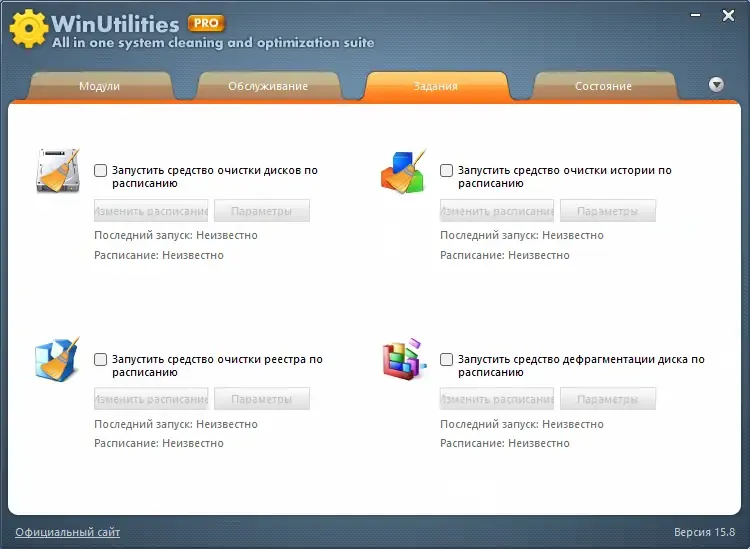Click Параметры for history cleaner
The width and height of the screenshot is (750, 549).
click(x=607, y=211)
